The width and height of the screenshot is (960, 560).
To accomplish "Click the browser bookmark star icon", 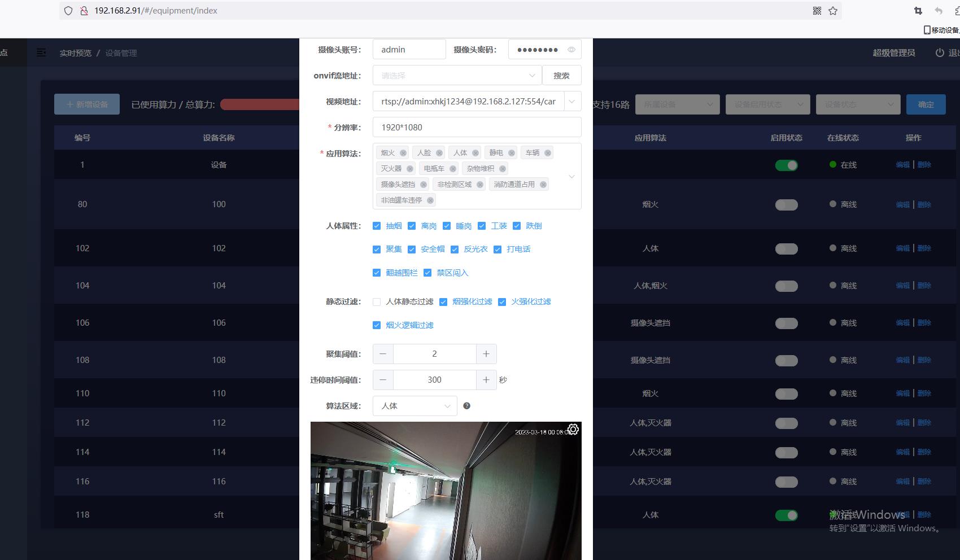I will coord(833,11).
